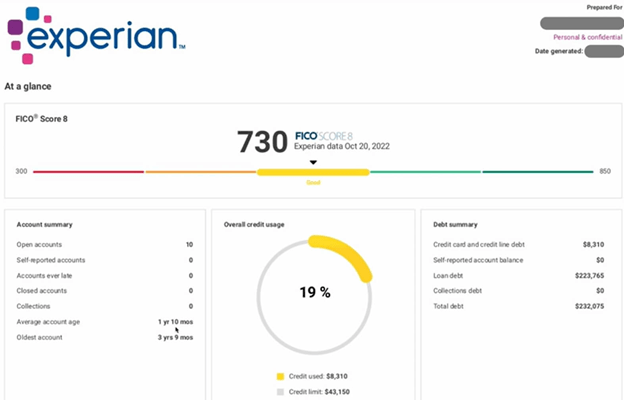Image resolution: width=624 pixels, height=400 pixels.
Task: Click the "Closed accounts" label
Action: [42, 291]
